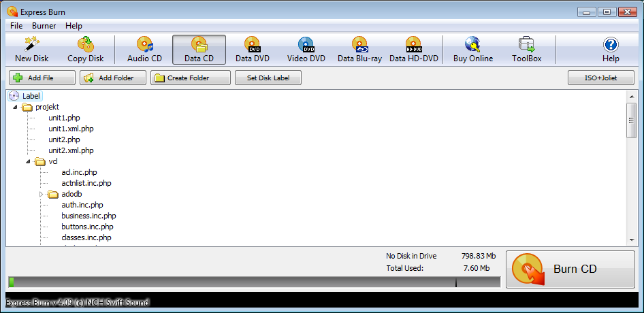Select the file auth.inc.php
The height and width of the screenshot is (313, 644).
pos(82,205)
